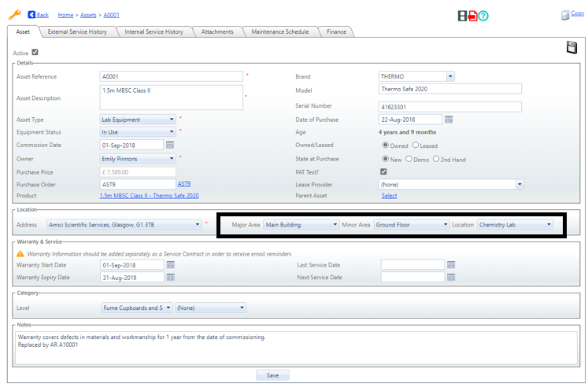Click the Warranty Start Date field

coord(132,265)
